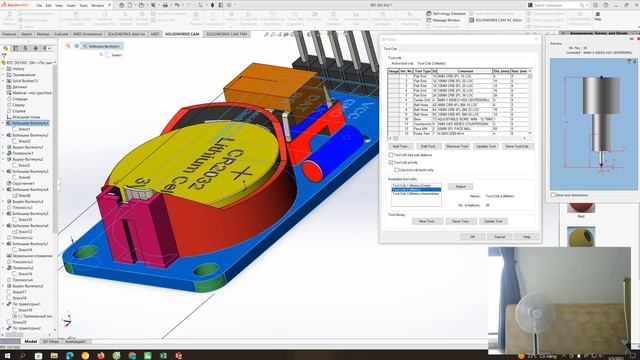Image resolution: width=640 pixels, height=360 pixels.
Task: Click OK in the tool crib dialog
Action: click(x=472, y=237)
